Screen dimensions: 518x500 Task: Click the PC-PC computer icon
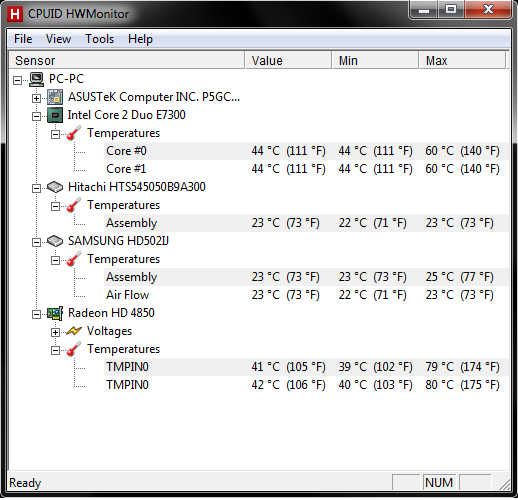tap(36, 79)
